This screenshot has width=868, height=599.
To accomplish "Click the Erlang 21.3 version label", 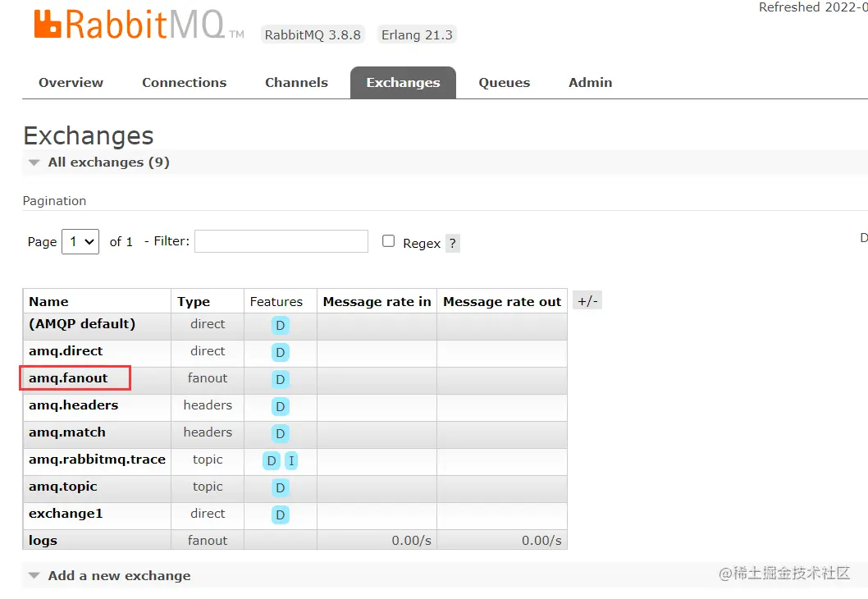I will pos(417,35).
